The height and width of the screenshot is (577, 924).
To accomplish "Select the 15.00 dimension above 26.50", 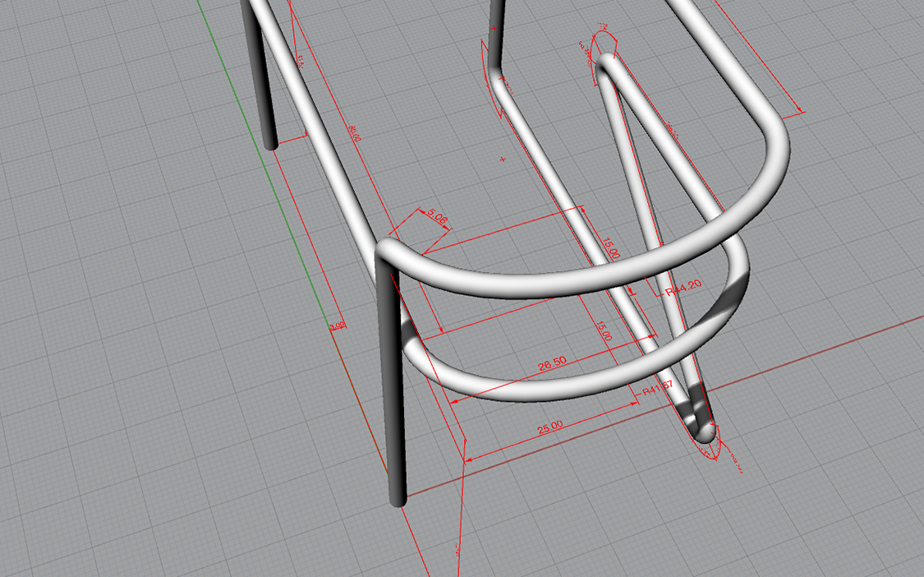I will coord(604,330).
